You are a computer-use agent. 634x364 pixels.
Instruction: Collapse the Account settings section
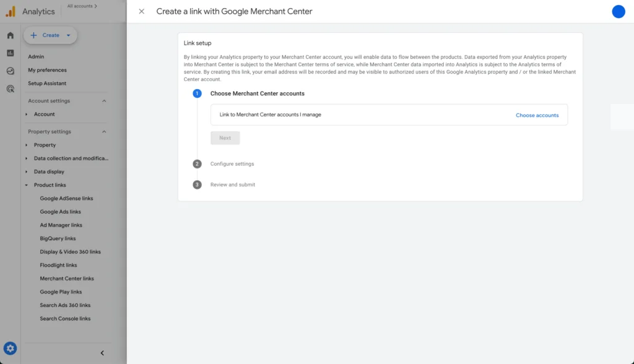[x=104, y=100]
